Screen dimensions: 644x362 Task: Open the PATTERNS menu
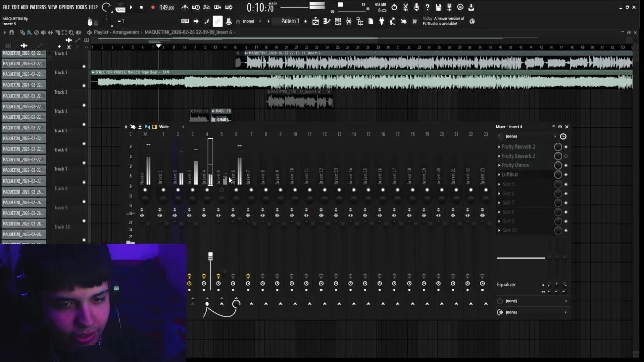(x=38, y=7)
